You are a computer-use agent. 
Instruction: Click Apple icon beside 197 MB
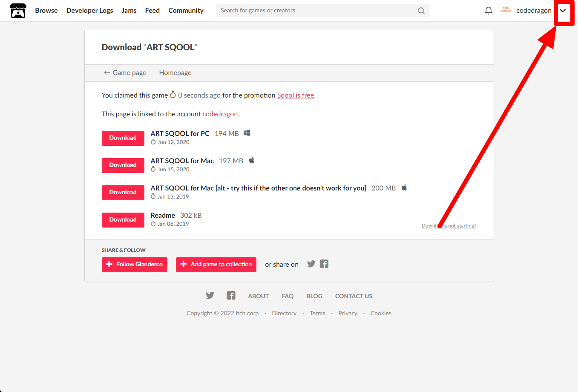coord(252,160)
